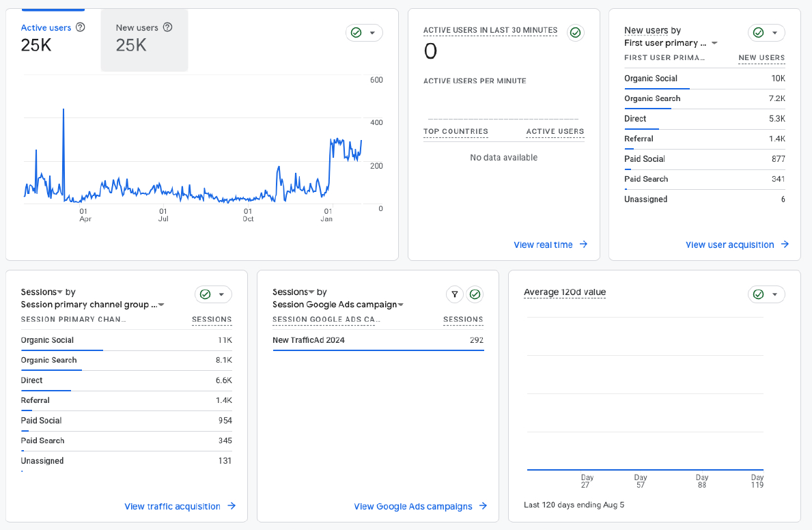Image resolution: width=812 pixels, height=530 pixels.
Task: Open Session Google Ads campaign dimension dropdown
Action: pyautogui.click(x=401, y=305)
